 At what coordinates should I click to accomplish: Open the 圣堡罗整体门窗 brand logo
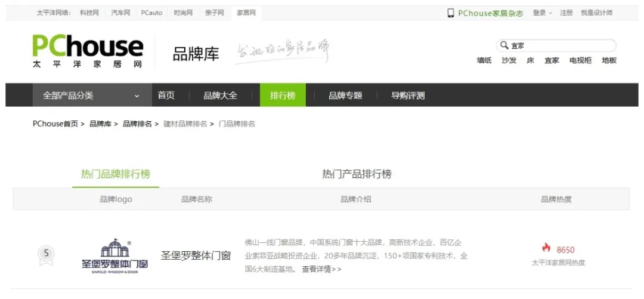point(114,256)
